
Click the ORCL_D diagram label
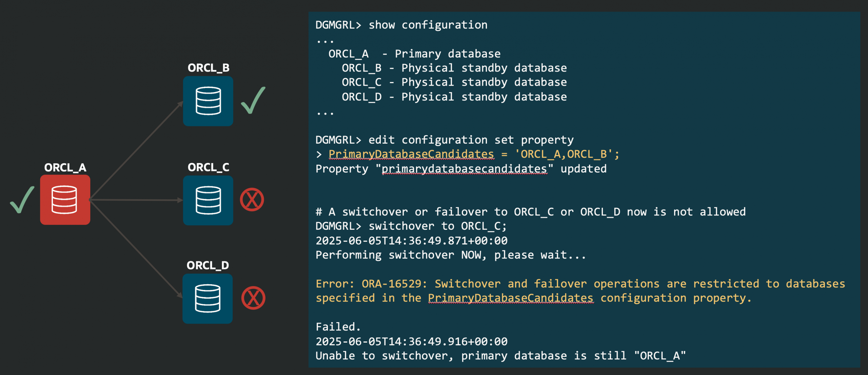click(x=208, y=265)
